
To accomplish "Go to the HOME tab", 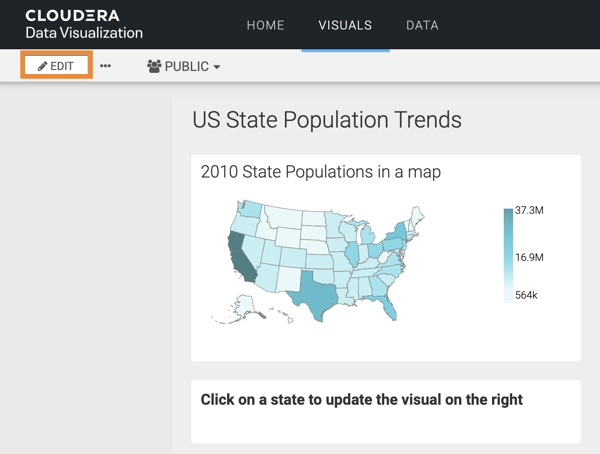I will 265,25.
